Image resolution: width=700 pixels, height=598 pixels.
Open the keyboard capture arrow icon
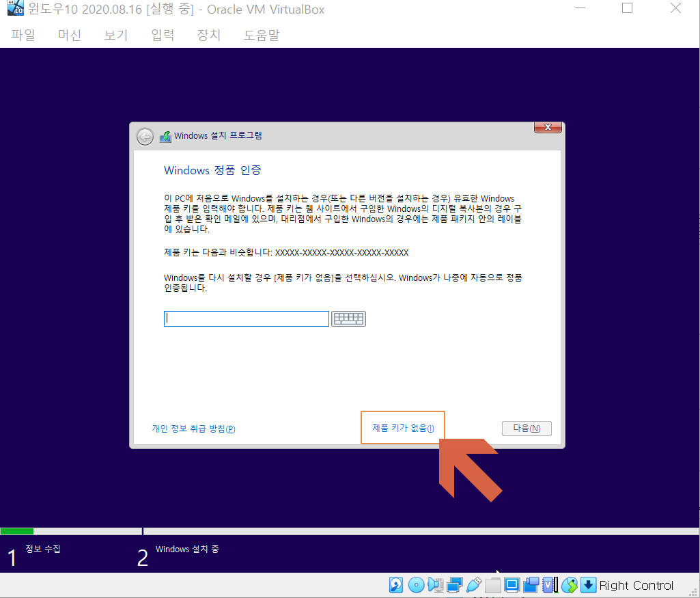(x=589, y=584)
